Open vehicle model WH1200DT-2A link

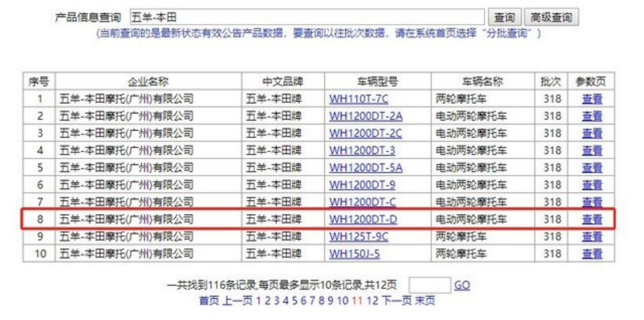[x=366, y=116]
